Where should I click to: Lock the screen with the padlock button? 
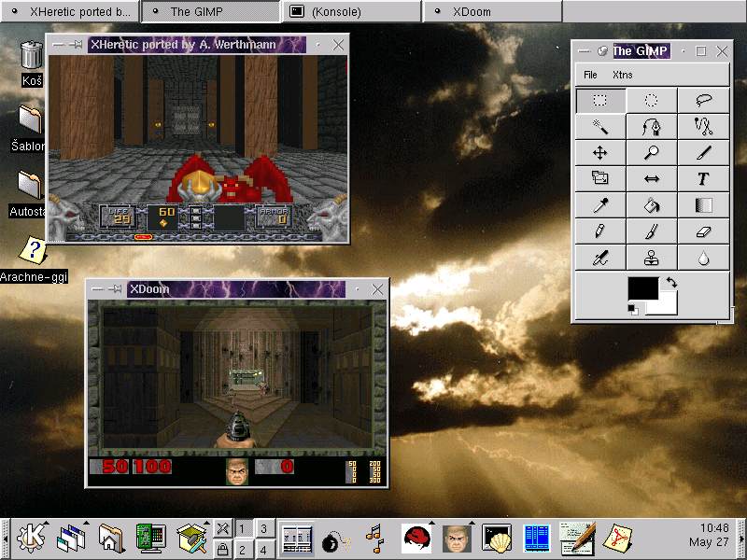click(222, 549)
